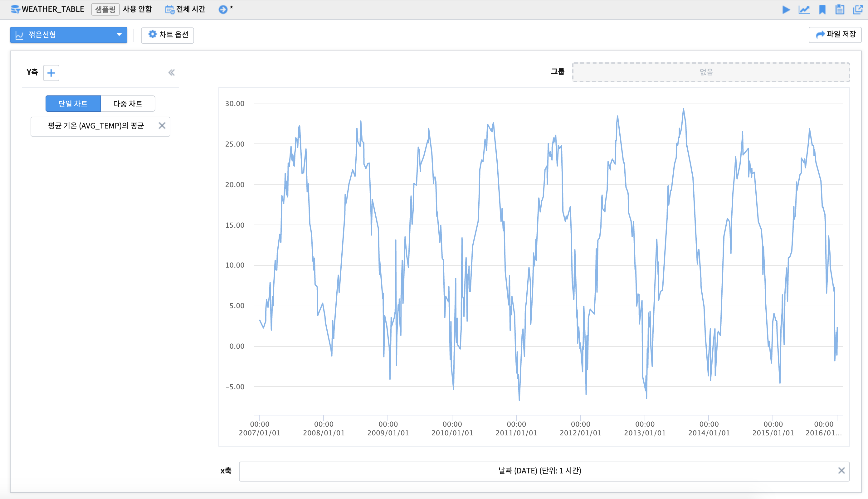Run the query with play icon
The width and height of the screenshot is (868, 499).
coord(787,10)
